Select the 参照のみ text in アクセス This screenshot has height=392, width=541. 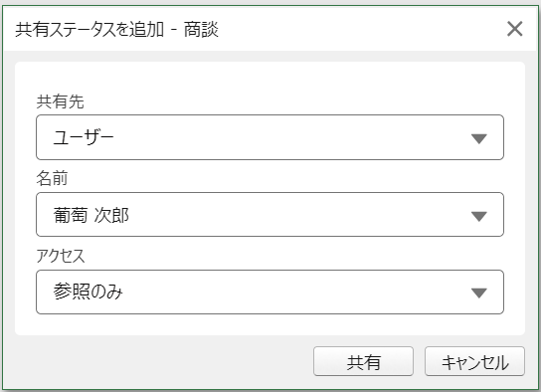88,292
